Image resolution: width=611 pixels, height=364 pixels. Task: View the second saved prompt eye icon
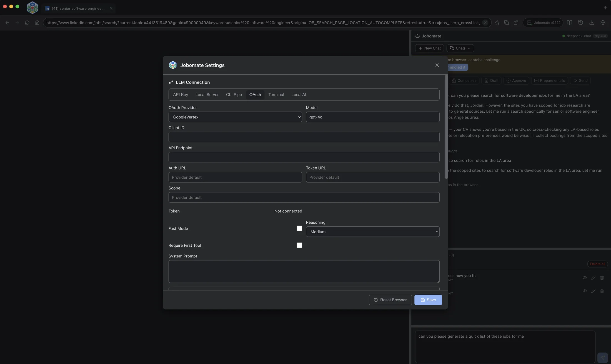[585, 291]
